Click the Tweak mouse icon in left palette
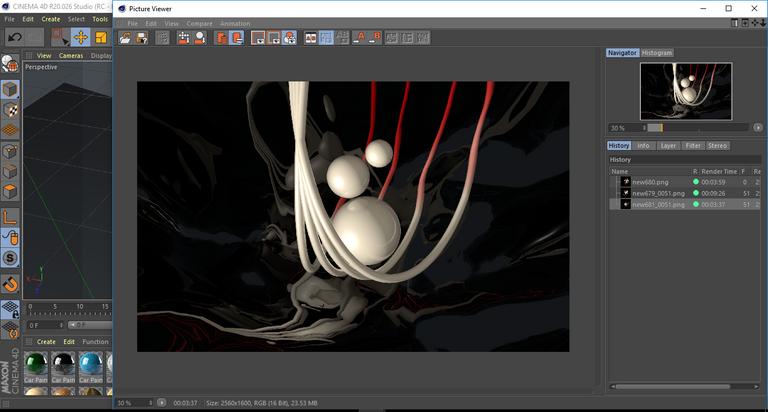 (x=10, y=238)
